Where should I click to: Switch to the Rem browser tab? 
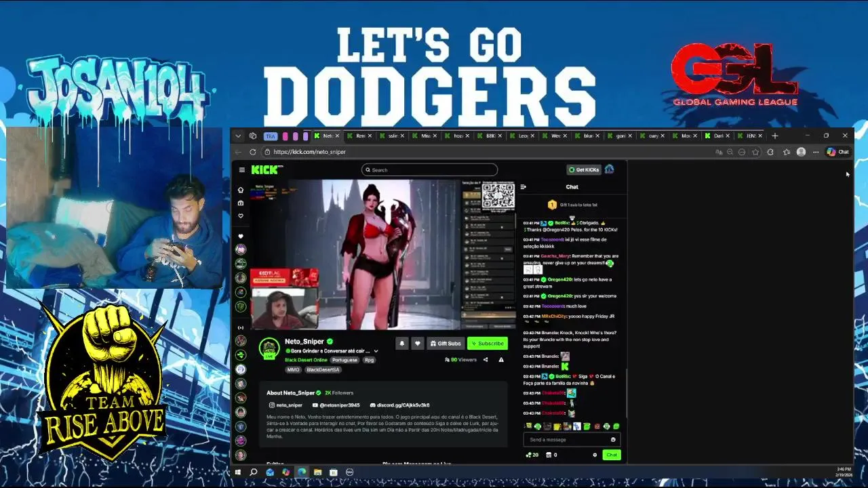point(361,136)
